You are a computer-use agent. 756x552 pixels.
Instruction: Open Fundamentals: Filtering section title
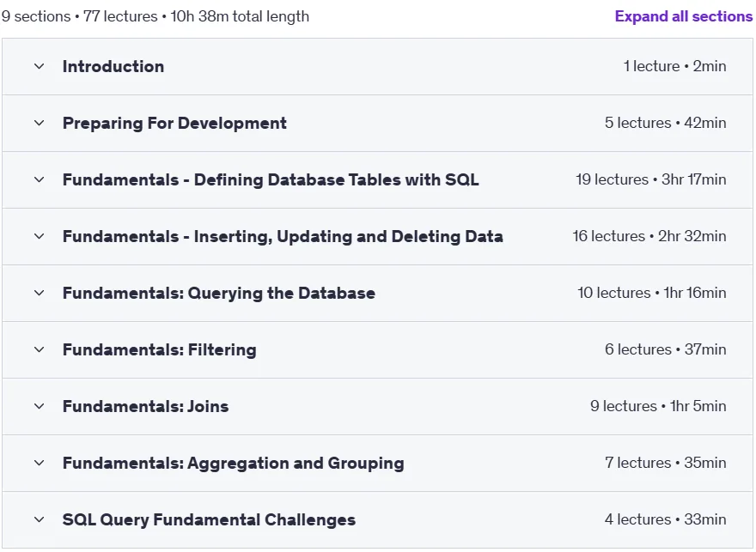point(159,349)
